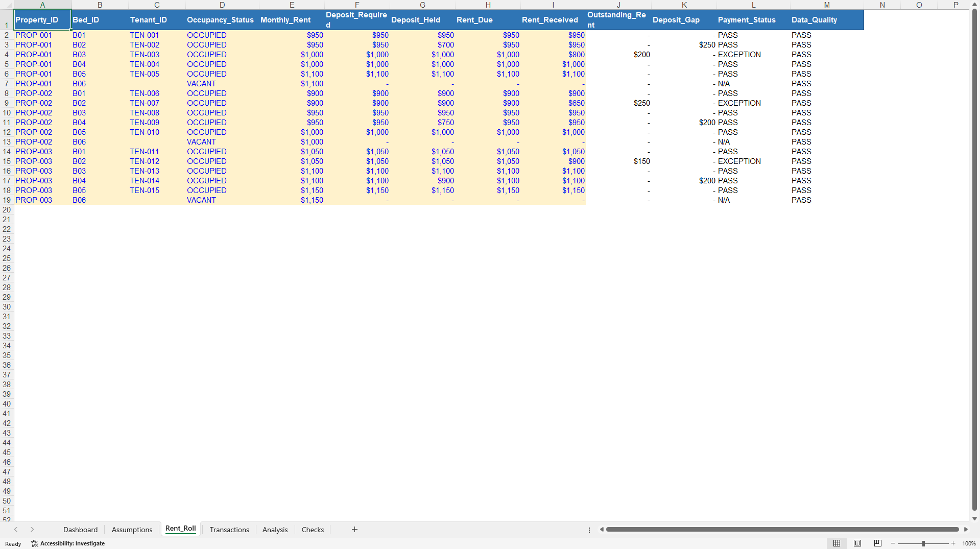Click the zoom in plus icon
Image resolution: width=980 pixels, height=549 pixels.
953,543
